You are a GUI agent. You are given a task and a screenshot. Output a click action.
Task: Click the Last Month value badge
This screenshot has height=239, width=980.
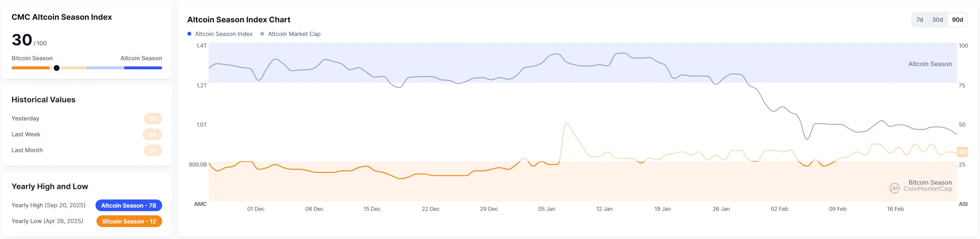(152, 151)
